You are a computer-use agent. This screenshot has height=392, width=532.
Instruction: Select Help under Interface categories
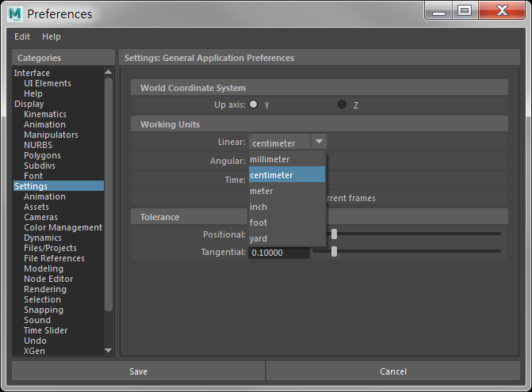[33, 93]
